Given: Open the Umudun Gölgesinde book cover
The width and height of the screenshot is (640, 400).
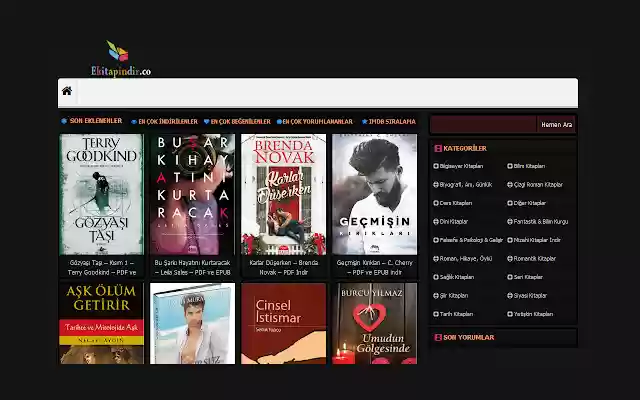Looking at the screenshot, I should click(x=375, y=323).
